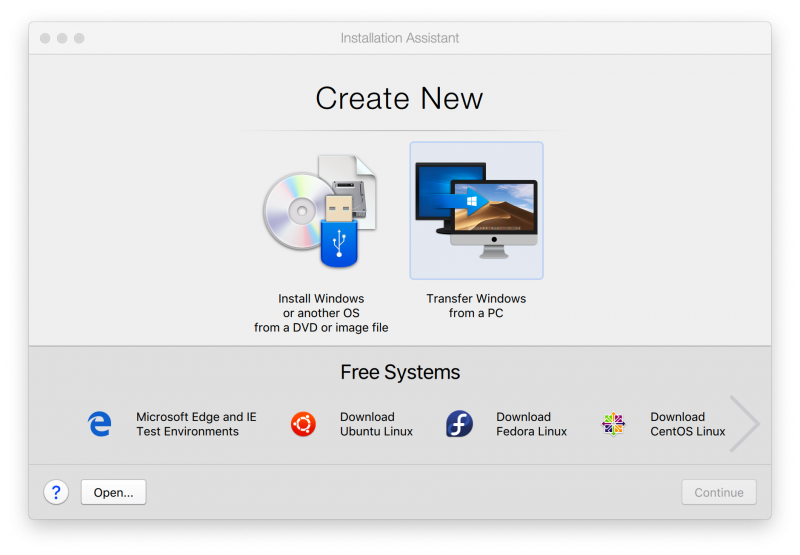Screen dimensions: 800x555
Task: Click the Fedora logo icon
Action: (x=459, y=424)
